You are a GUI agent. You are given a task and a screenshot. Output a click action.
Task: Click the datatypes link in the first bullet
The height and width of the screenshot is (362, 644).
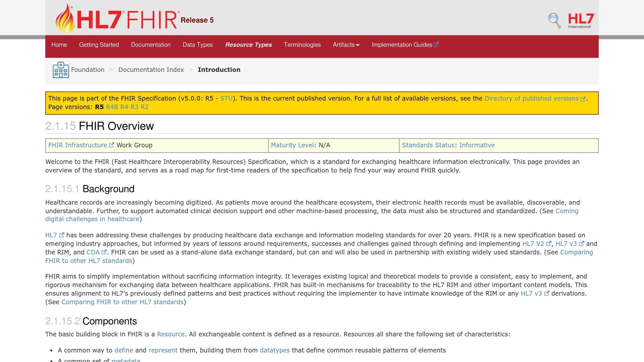[x=275, y=350]
